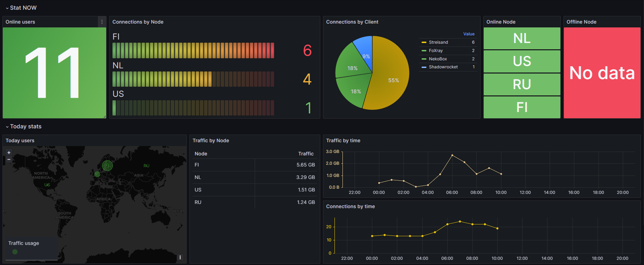This screenshot has width=644, height=265.
Task: Select the 1.51 GB traffic cell
Action: click(286, 190)
